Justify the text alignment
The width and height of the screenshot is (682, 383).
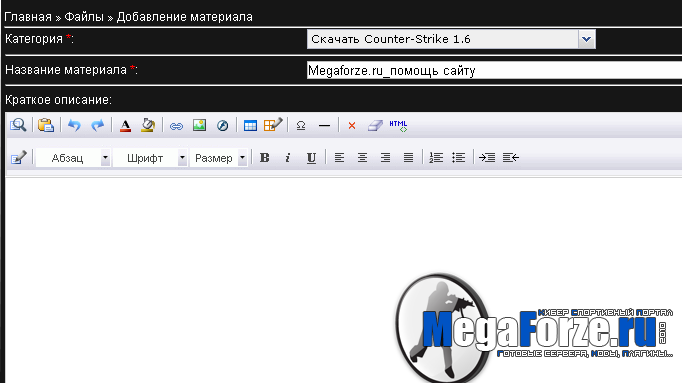pyautogui.click(x=408, y=157)
